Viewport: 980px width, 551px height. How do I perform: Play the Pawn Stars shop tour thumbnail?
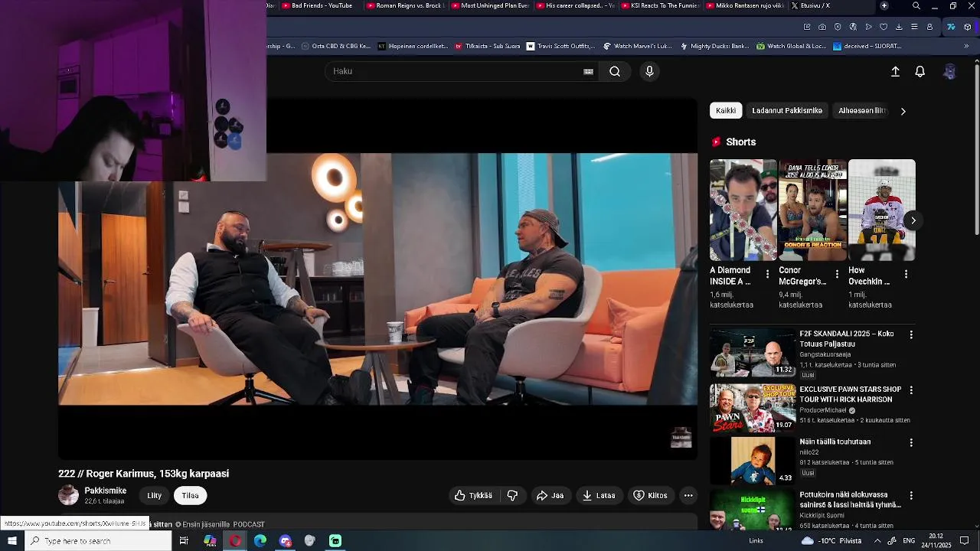(753, 408)
